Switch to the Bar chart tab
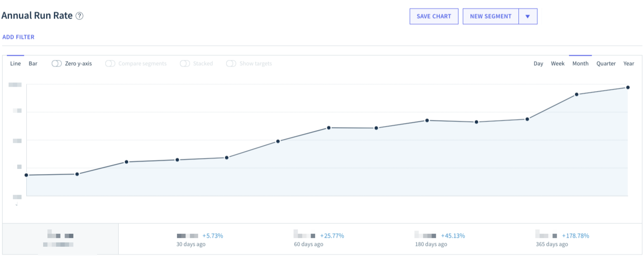The image size is (644, 256). (x=33, y=64)
